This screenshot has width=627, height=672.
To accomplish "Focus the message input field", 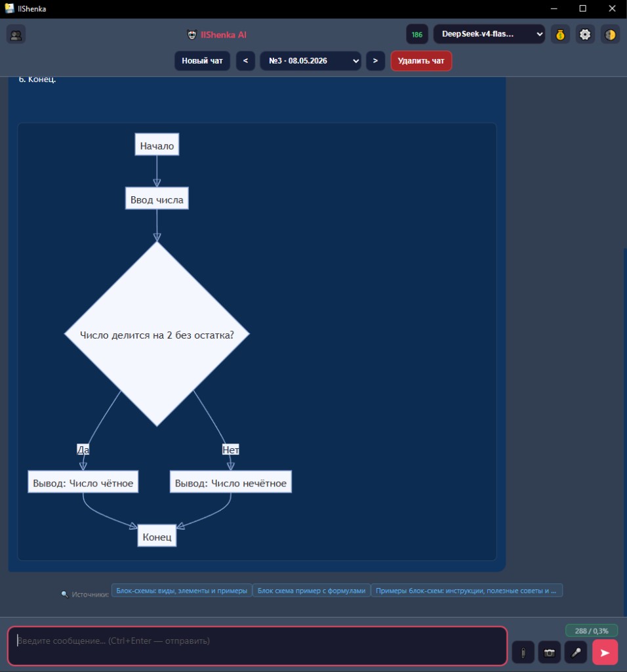I will coord(257,646).
